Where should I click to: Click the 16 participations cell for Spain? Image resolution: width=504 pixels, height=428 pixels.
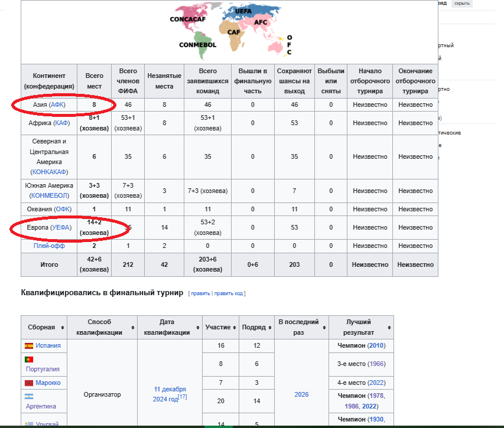[221, 346]
